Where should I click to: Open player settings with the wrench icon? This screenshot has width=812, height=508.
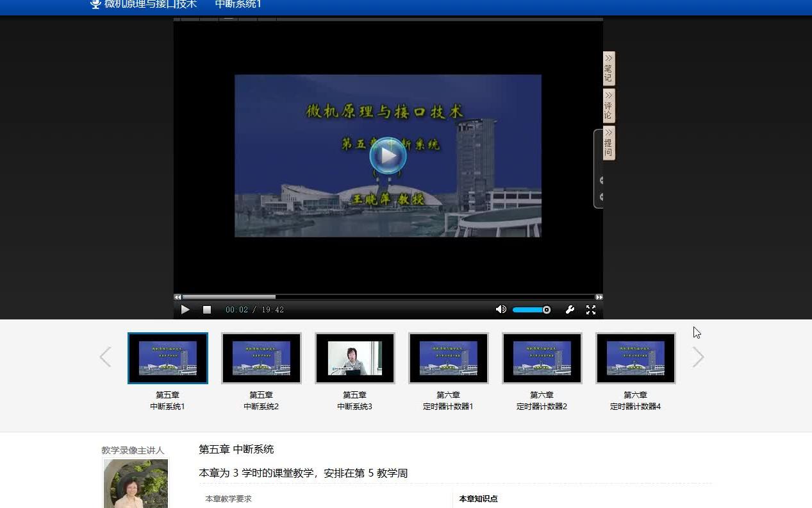(570, 309)
